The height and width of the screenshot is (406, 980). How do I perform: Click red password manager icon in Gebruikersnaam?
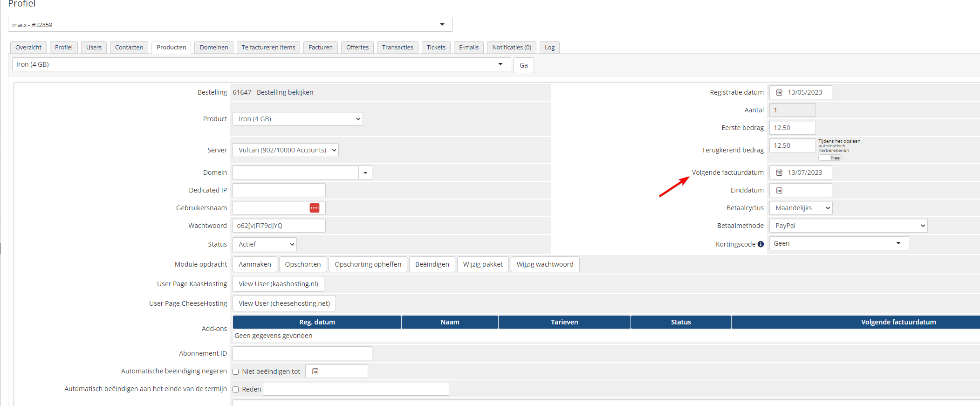coord(315,208)
